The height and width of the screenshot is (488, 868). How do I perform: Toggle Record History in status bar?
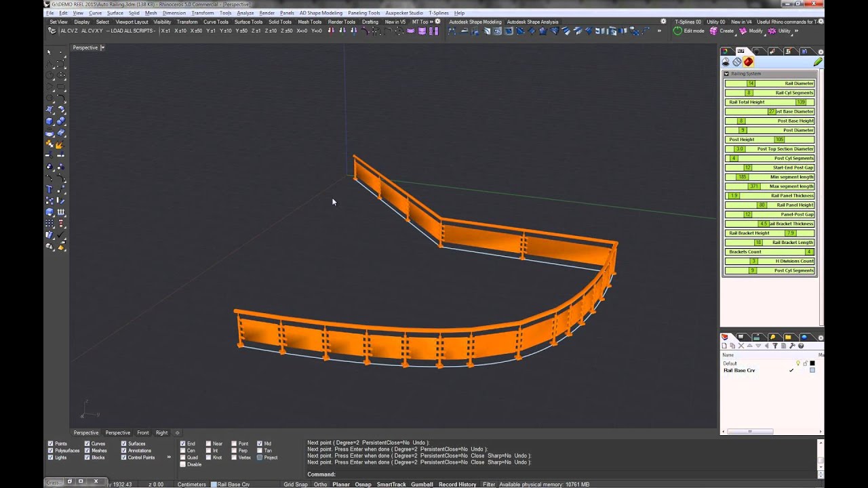tap(457, 485)
